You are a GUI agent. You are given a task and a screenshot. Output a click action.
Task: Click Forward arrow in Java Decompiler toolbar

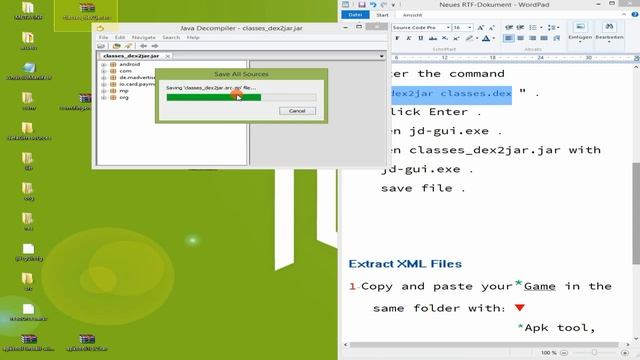point(155,46)
